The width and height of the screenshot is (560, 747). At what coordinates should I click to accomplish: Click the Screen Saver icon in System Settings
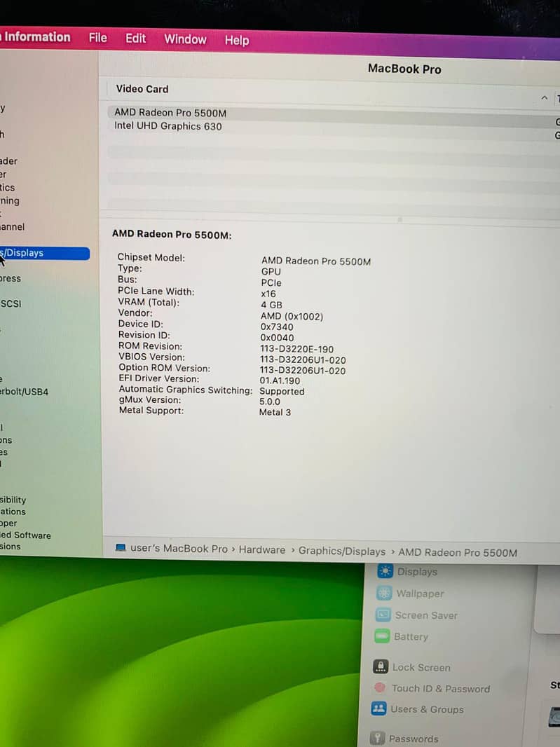[383, 615]
